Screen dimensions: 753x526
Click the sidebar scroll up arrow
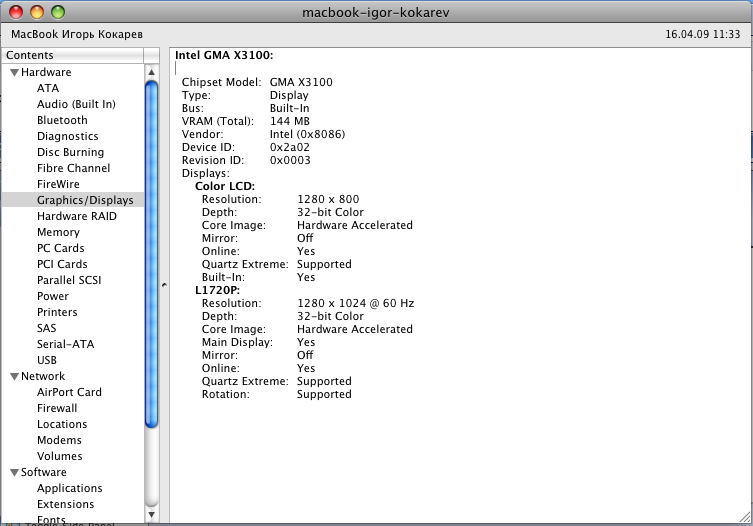151,73
